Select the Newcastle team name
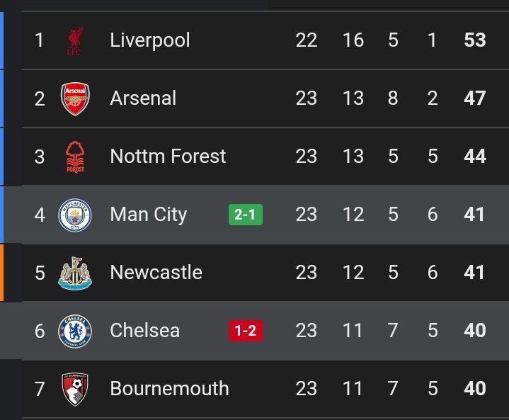Viewport: 509px width, 420px height. pos(156,272)
